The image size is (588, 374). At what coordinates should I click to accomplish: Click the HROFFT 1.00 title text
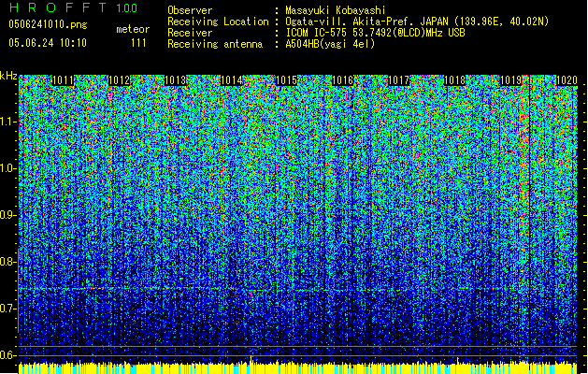click(x=74, y=7)
